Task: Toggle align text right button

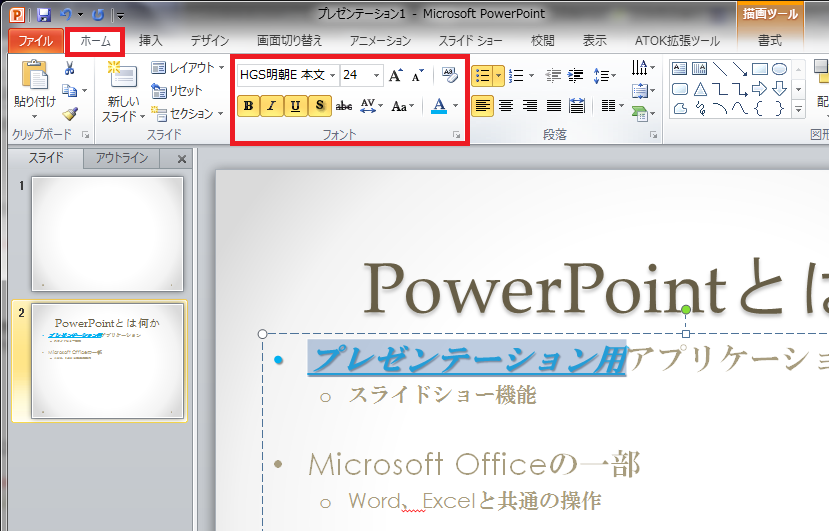Action: 530,106
